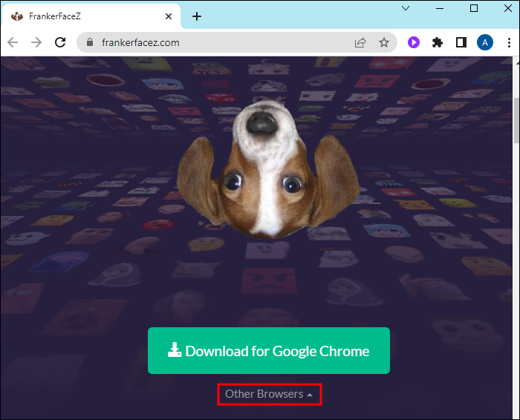520x420 pixels.
Task: Open the purple play extension icon
Action: point(414,42)
